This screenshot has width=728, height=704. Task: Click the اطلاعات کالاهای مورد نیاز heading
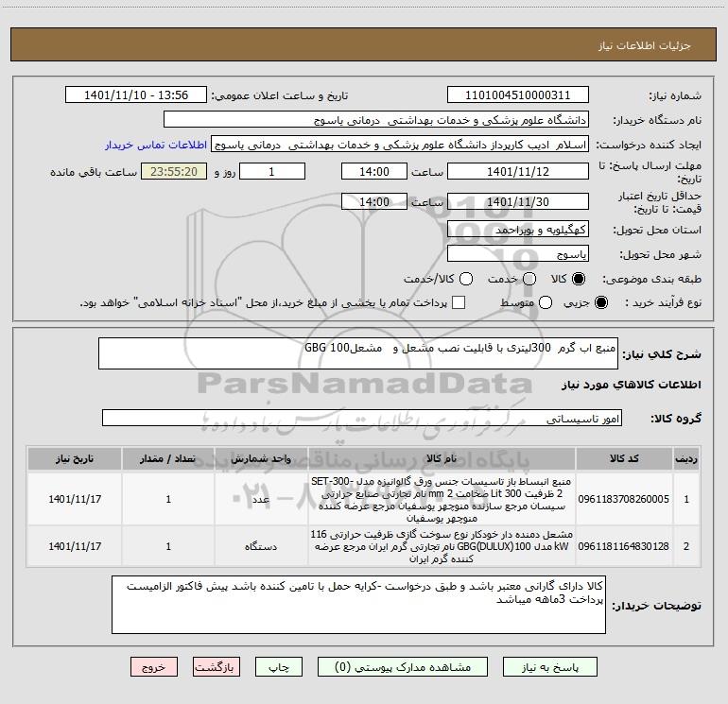coord(632,385)
